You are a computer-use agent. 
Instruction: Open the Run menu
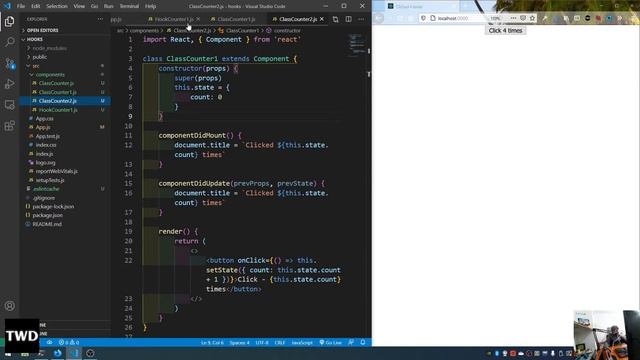click(109, 6)
